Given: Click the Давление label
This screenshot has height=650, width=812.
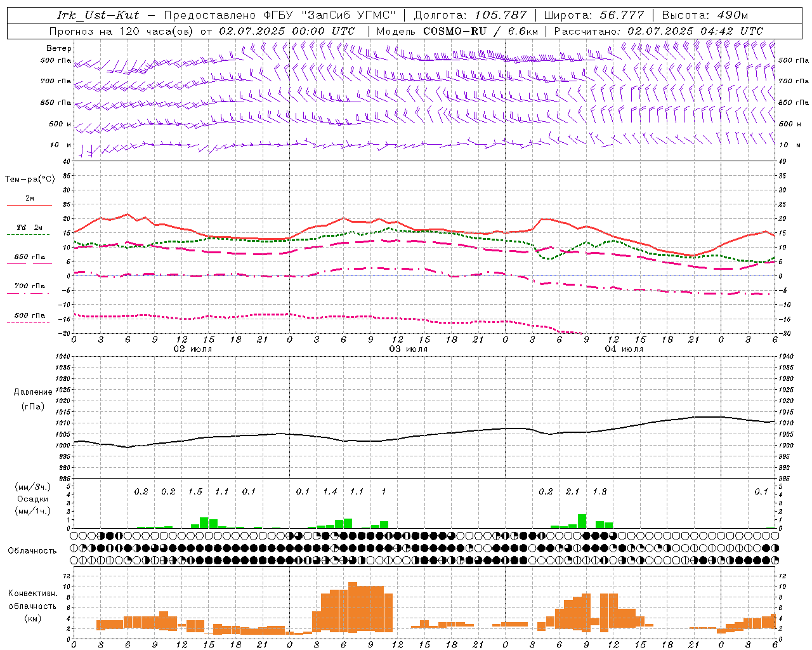Looking at the screenshot, I should coord(33,392).
